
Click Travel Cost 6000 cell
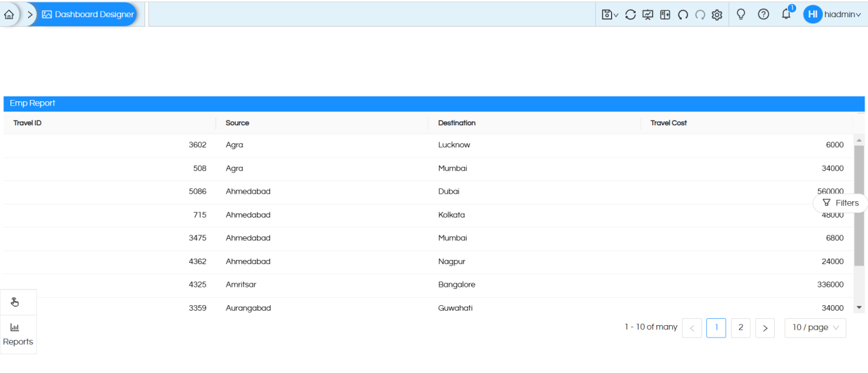(x=834, y=145)
